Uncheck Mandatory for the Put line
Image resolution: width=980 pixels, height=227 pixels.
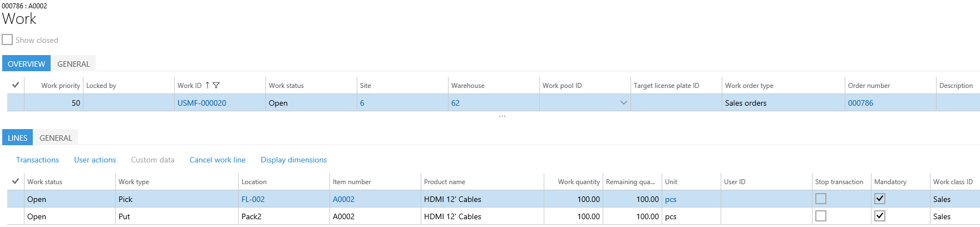coord(880,216)
